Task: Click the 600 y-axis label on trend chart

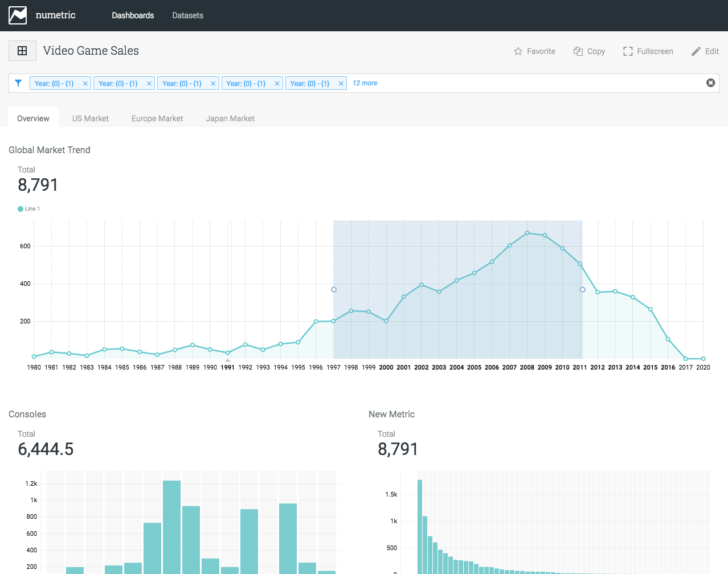Action: point(25,246)
